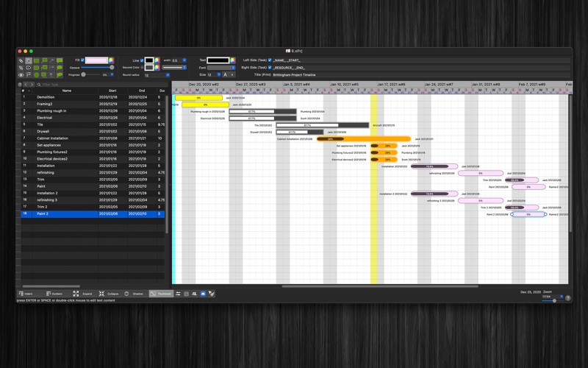
Task: Increase font size with large A button
Action: coord(226,75)
